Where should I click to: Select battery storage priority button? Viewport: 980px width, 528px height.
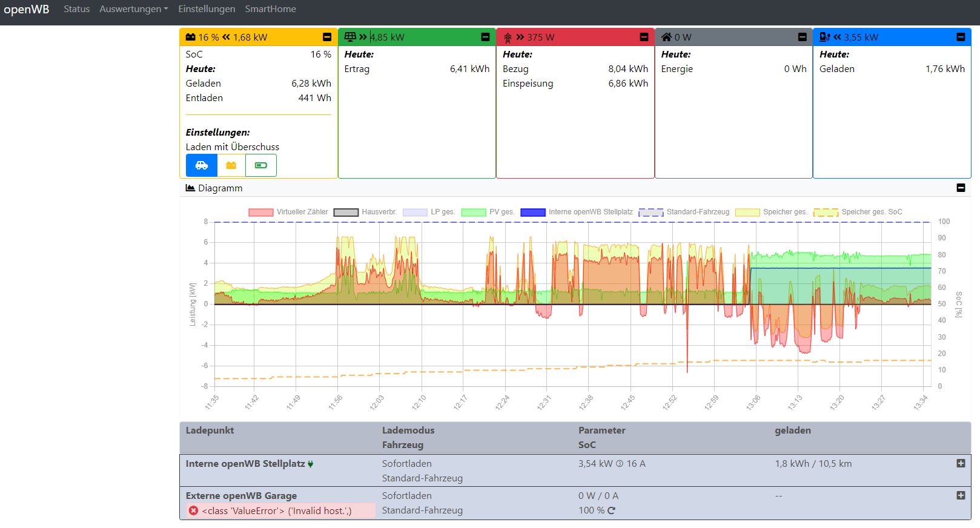(x=231, y=165)
